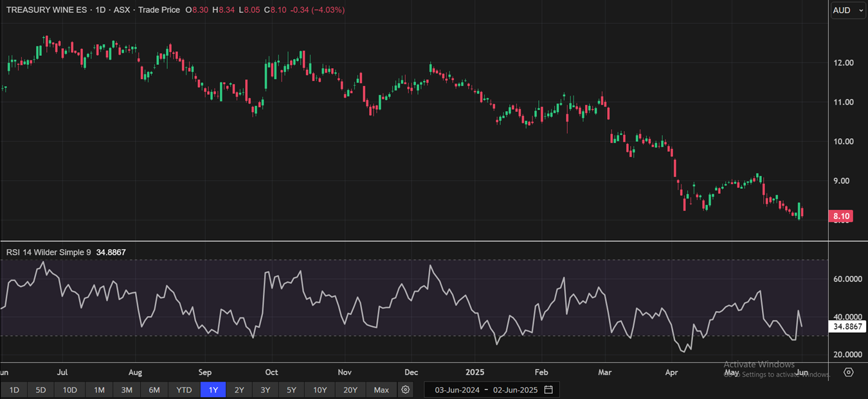Click the RSI 14 Wilder Simple 9 label
Viewport: 868px width, 399px height.
point(49,253)
